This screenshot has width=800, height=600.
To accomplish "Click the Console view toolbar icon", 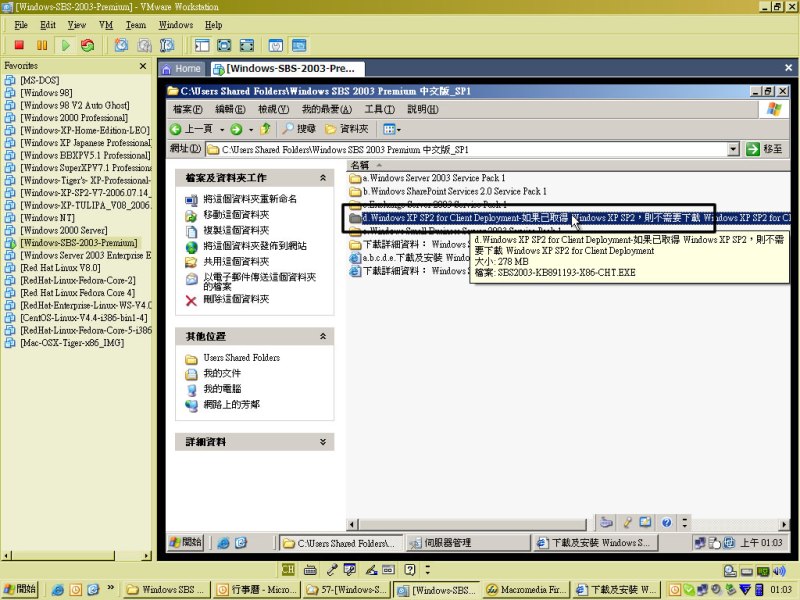I will click(x=299, y=45).
